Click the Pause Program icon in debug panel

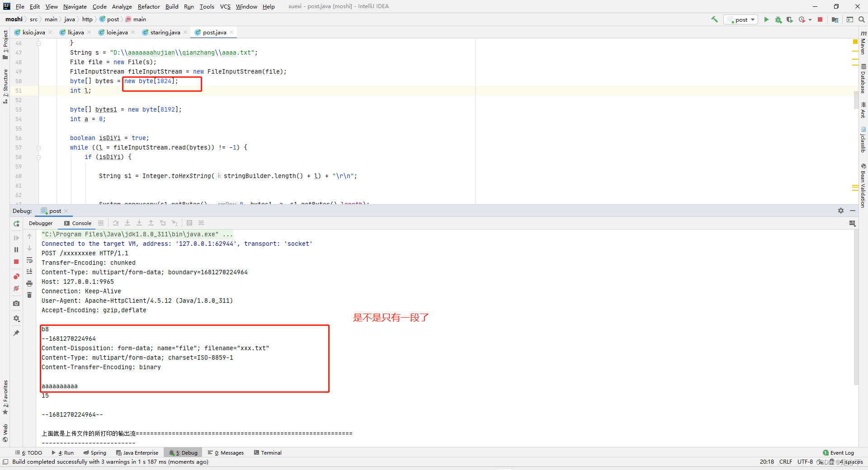point(16,249)
